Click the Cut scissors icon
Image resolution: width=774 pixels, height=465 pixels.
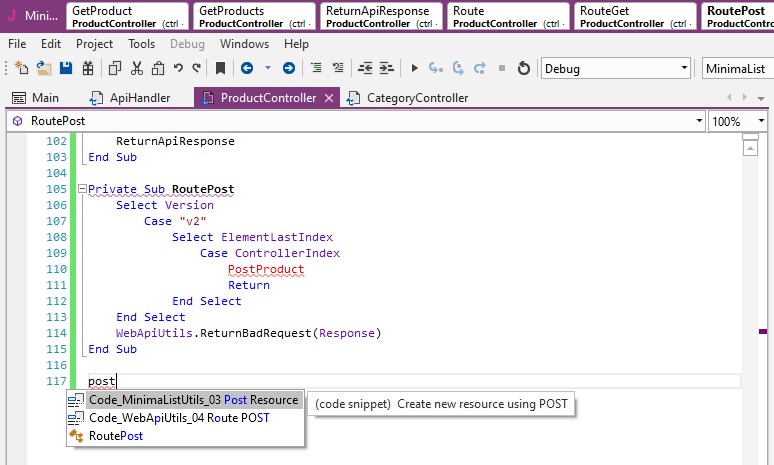[137, 69]
